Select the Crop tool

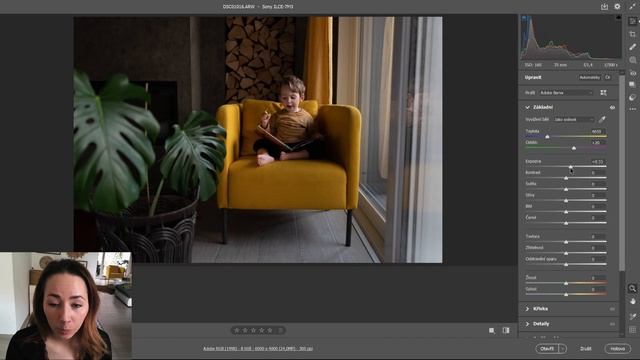pos(633,34)
